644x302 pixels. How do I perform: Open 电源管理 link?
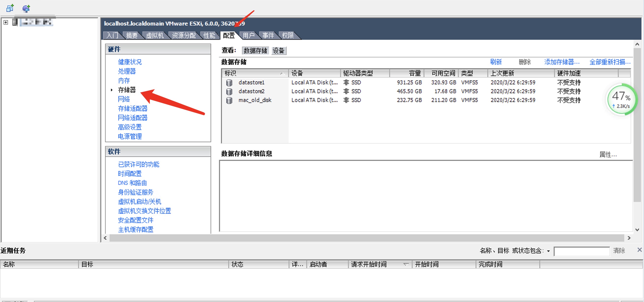point(130,136)
